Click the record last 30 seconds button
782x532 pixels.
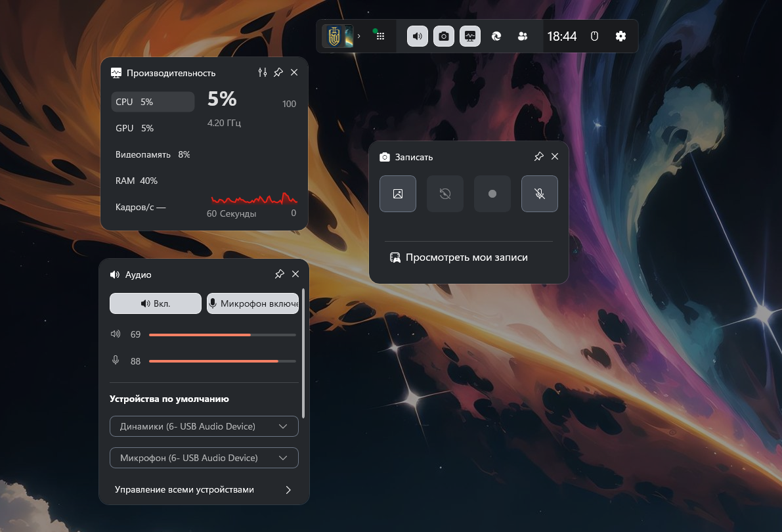[x=445, y=194]
